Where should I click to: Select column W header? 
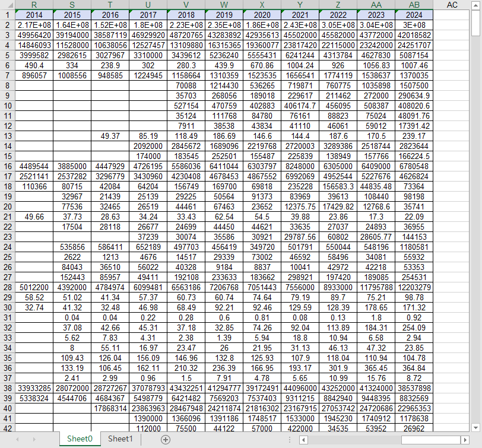click(x=224, y=5)
